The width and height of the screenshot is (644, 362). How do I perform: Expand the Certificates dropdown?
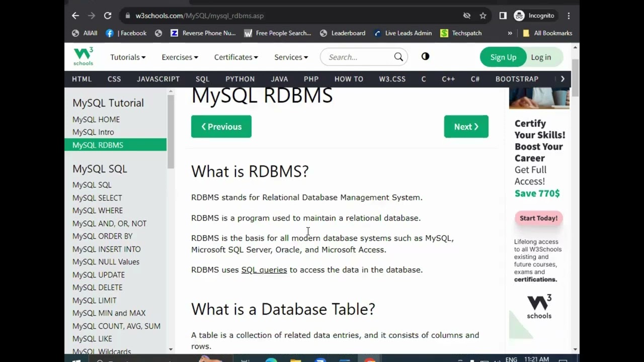click(x=236, y=57)
